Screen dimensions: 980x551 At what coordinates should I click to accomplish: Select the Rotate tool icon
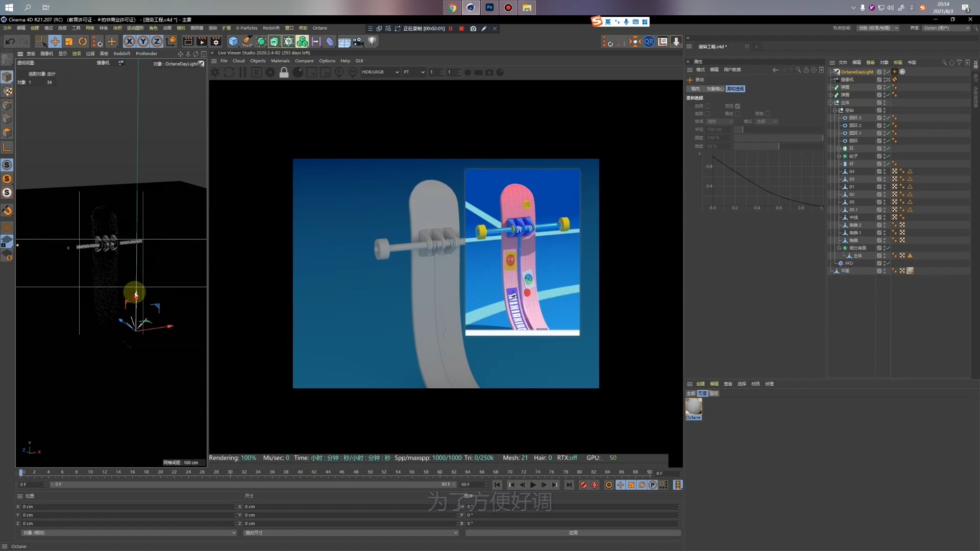(x=83, y=41)
